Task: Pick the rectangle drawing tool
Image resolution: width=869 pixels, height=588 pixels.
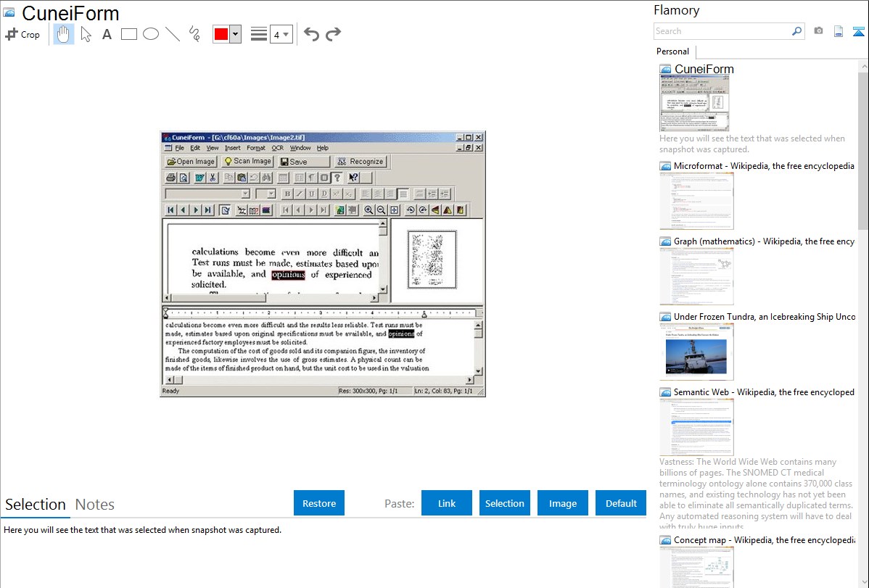Action: tap(128, 34)
